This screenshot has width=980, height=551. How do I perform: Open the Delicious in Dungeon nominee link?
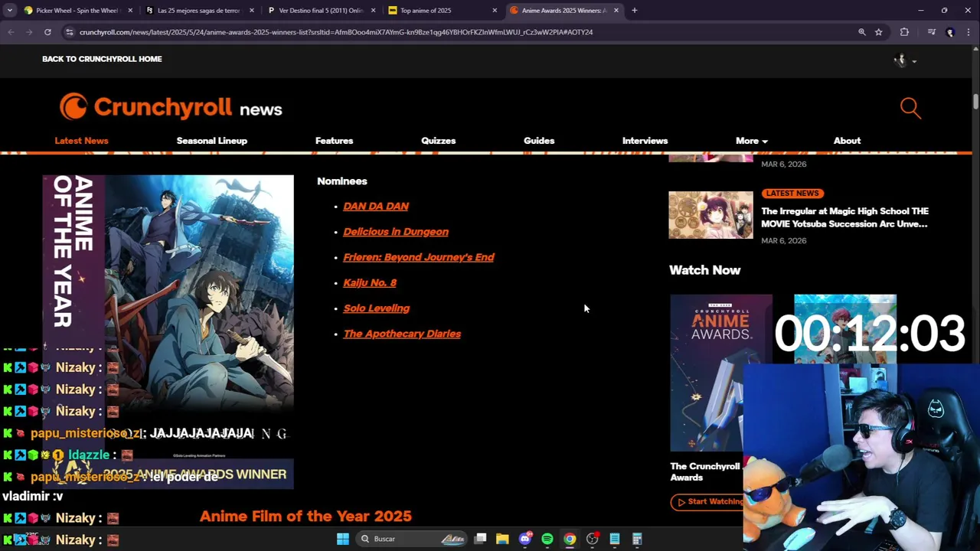(x=396, y=232)
